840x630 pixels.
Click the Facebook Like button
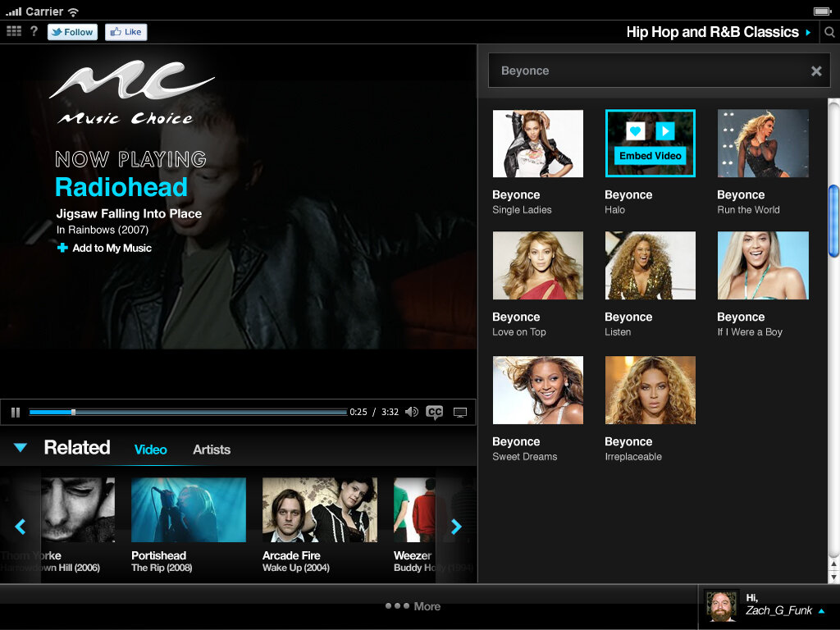[x=126, y=32]
